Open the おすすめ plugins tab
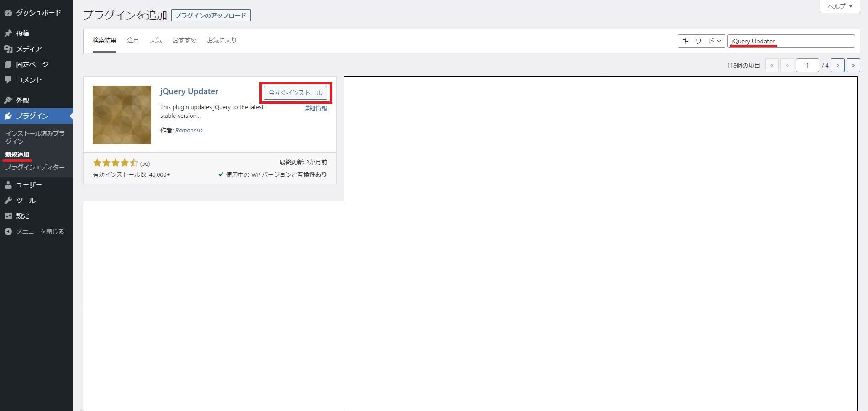 click(184, 40)
